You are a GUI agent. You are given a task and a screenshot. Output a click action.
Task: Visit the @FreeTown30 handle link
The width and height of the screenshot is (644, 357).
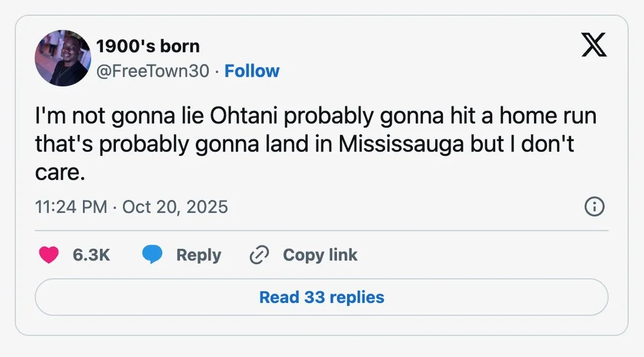click(x=153, y=71)
